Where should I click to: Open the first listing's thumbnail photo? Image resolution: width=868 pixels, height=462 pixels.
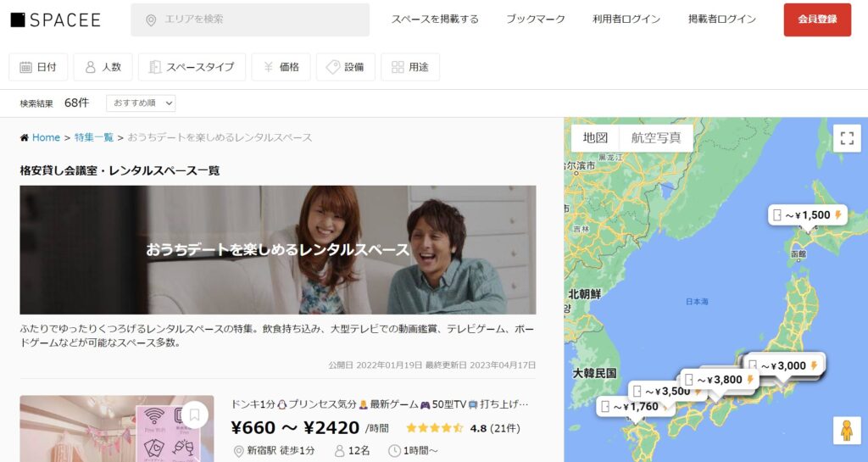[102, 432]
